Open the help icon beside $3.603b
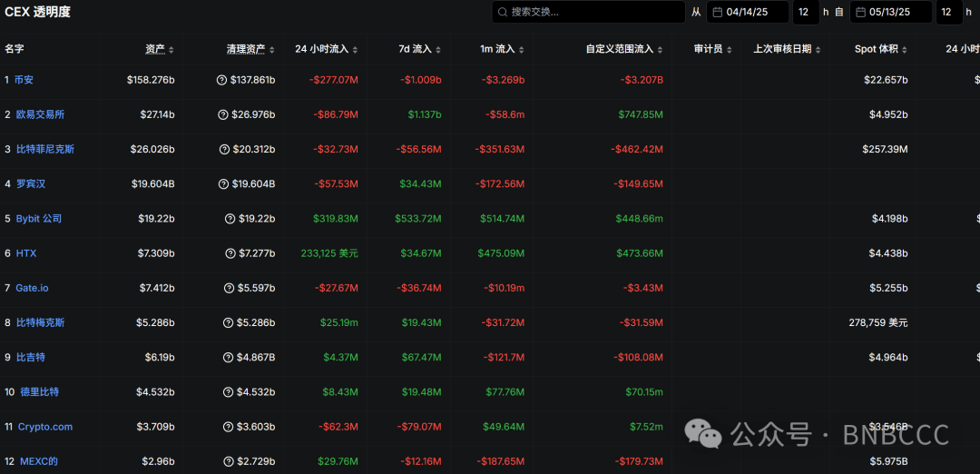Image resolution: width=980 pixels, height=474 pixels. (228, 427)
